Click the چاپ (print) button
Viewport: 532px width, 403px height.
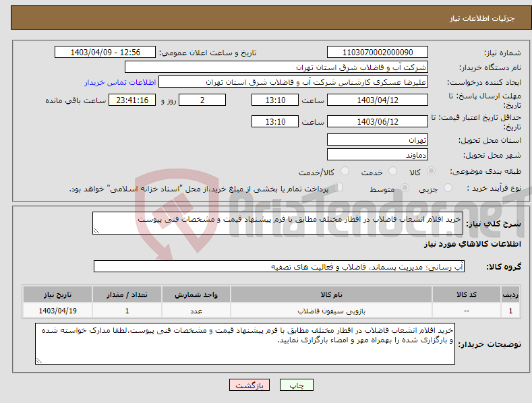point(296,385)
